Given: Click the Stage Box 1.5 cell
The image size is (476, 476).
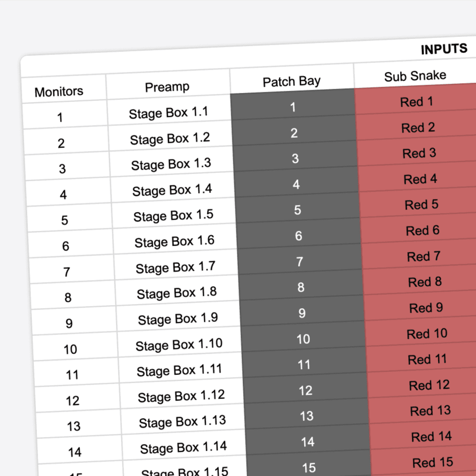Looking at the screenshot, I should tap(173, 216).
